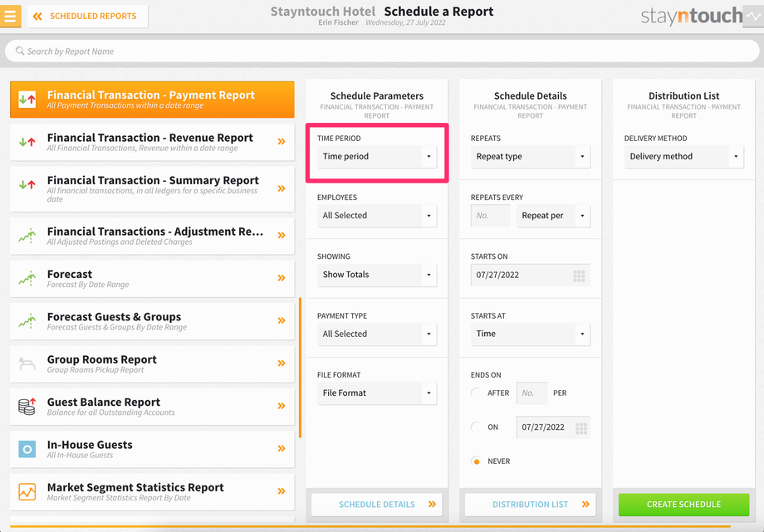Screen dimensions: 764x532
Task: Click chevron on Adjustment Report row
Action: 282,236
